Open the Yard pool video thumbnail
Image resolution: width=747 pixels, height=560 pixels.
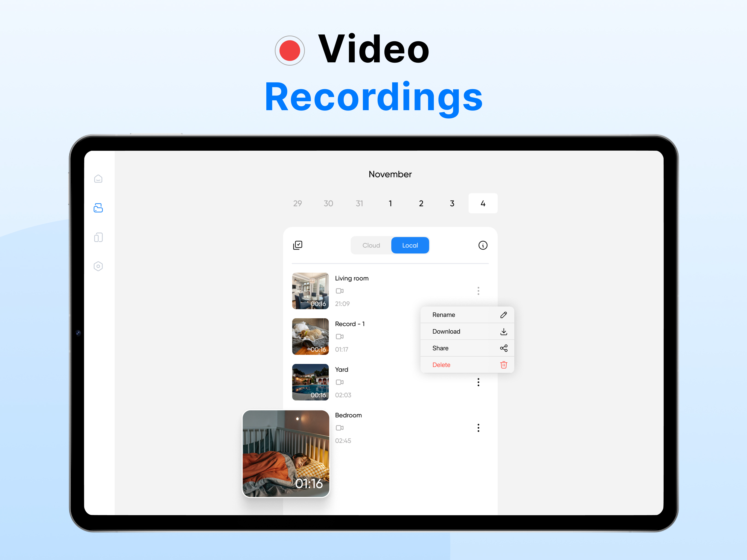(310, 382)
